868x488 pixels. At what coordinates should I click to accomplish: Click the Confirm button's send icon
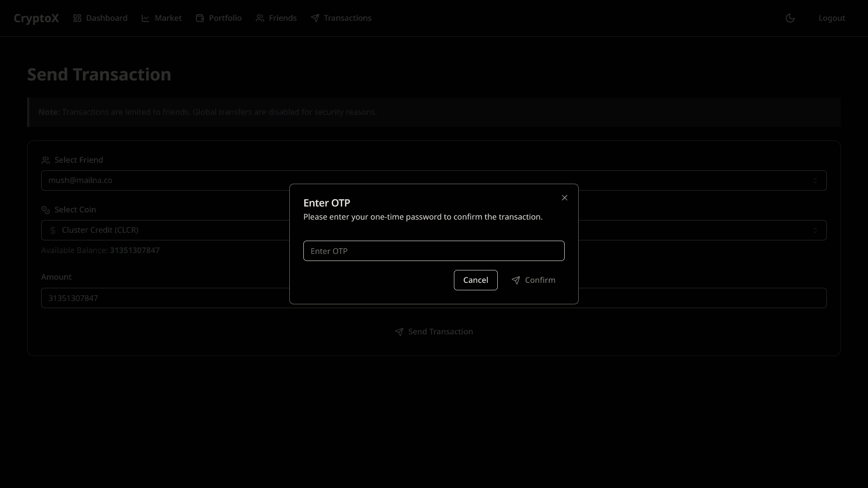coord(516,280)
